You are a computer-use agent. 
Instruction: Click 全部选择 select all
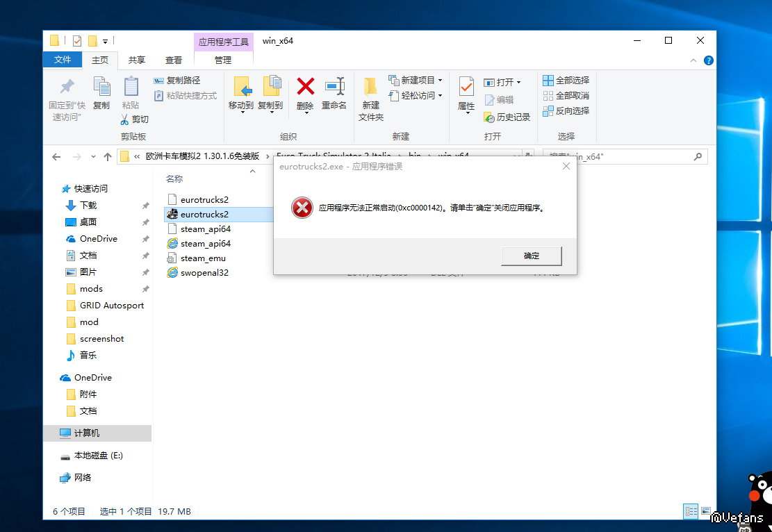pos(566,81)
